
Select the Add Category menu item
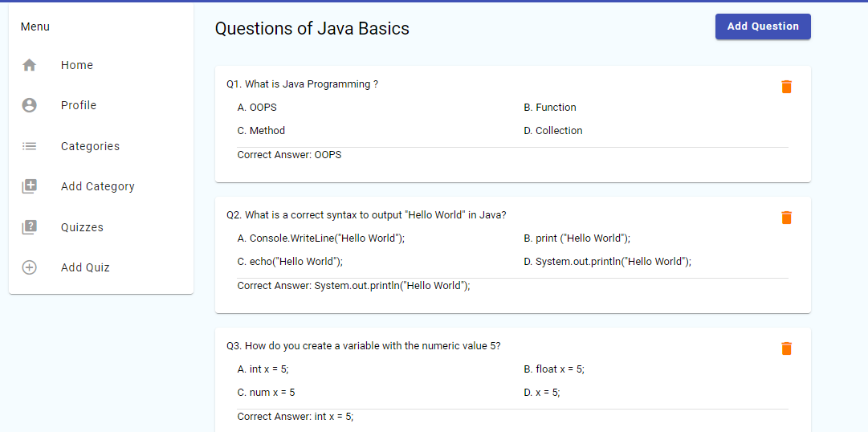tap(101, 186)
